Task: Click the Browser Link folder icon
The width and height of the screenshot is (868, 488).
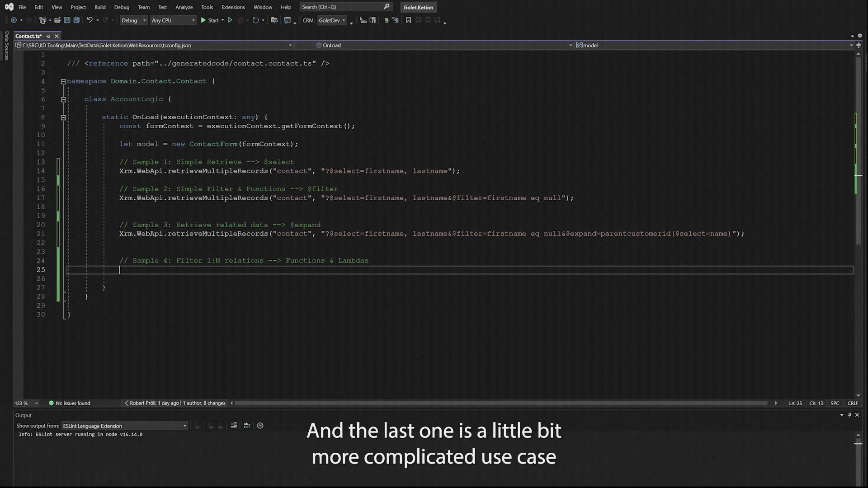Action: (274, 20)
